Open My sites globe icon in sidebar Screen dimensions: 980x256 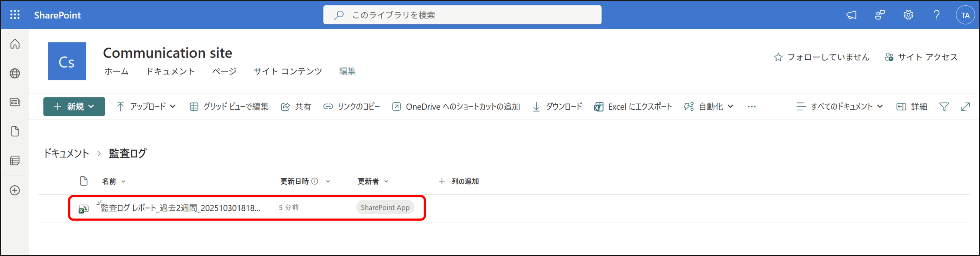pos(15,73)
